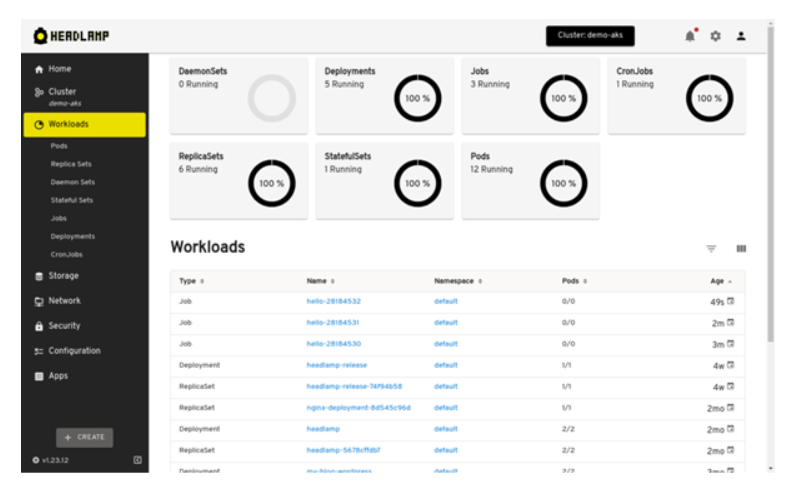Click the Headlamp logo
Viewport: 807px width, 501px height.
tap(72, 36)
